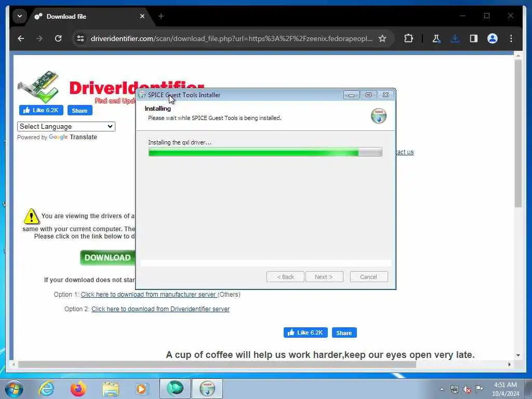Show Chrome downloads
The width and height of the screenshot is (532, 399).
(455, 38)
